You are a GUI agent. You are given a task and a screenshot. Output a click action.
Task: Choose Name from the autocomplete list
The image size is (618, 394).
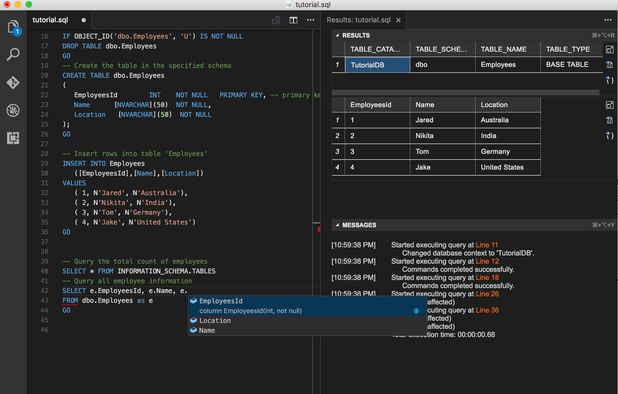(x=307, y=331)
